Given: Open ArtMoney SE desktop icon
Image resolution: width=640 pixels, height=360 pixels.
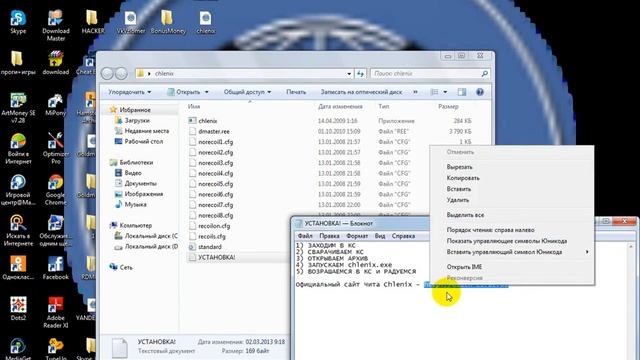Looking at the screenshot, I should point(18,108).
